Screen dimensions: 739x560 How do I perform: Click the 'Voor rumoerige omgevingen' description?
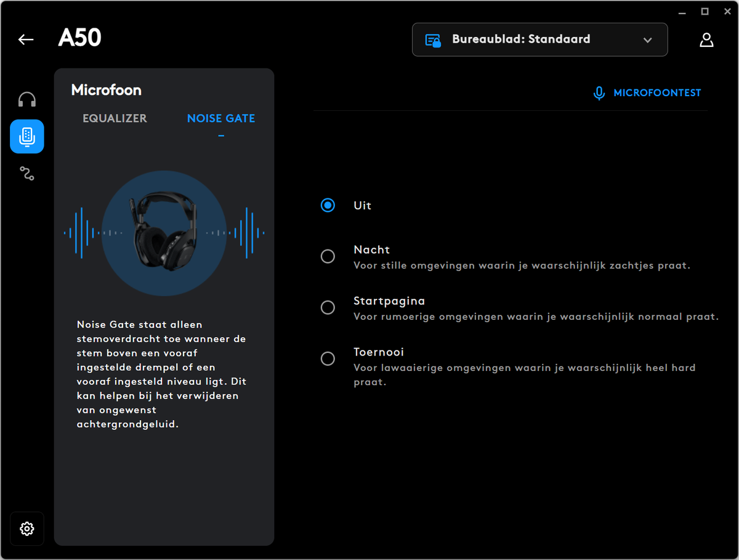tap(536, 317)
